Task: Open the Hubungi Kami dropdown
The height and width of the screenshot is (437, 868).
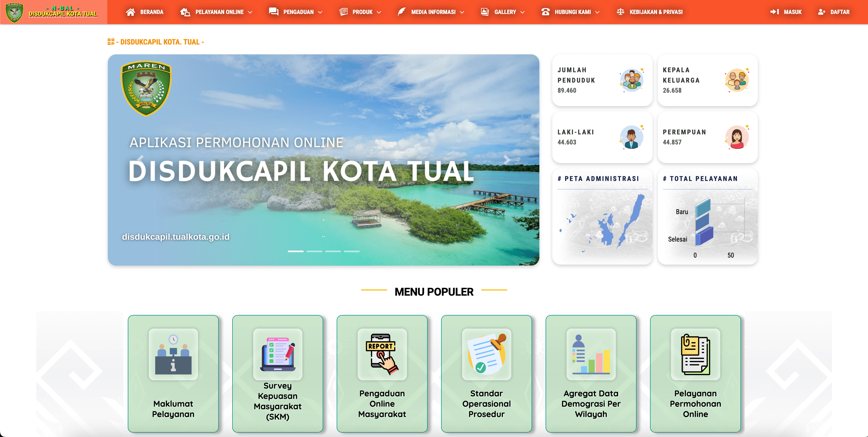Action: point(570,12)
